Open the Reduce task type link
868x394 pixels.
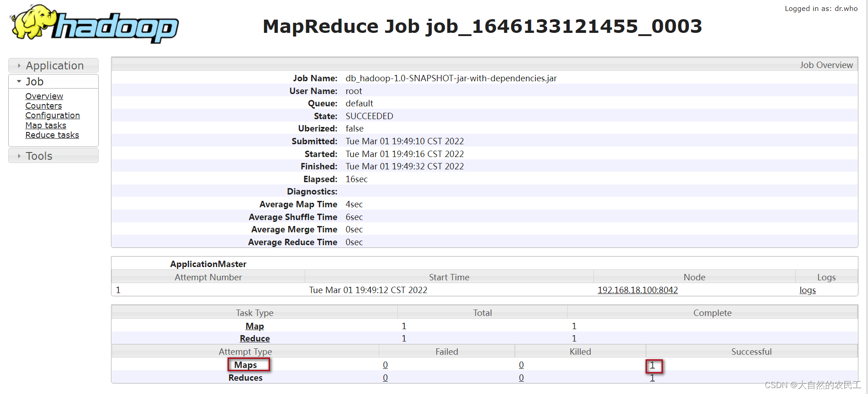click(x=255, y=338)
